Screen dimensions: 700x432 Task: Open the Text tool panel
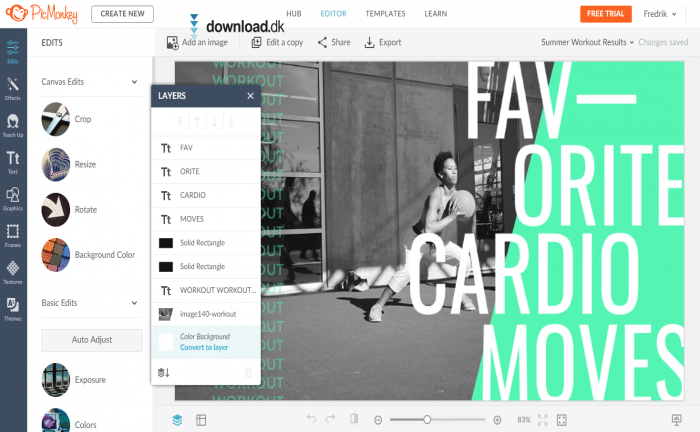click(x=13, y=161)
